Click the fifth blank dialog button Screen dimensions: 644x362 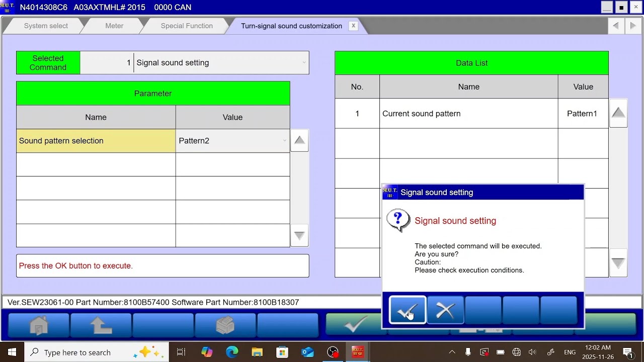[558, 310]
